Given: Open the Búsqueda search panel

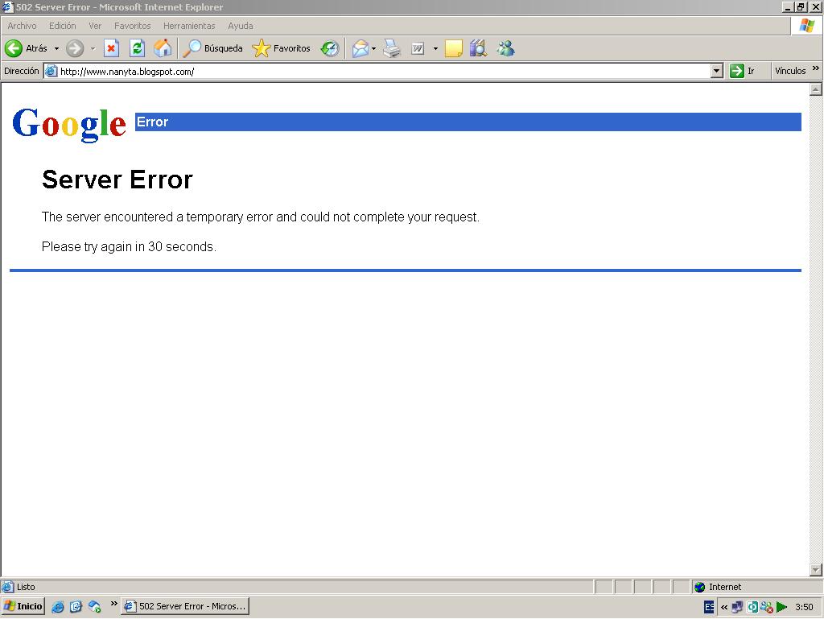Looking at the screenshot, I should click(212, 48).
